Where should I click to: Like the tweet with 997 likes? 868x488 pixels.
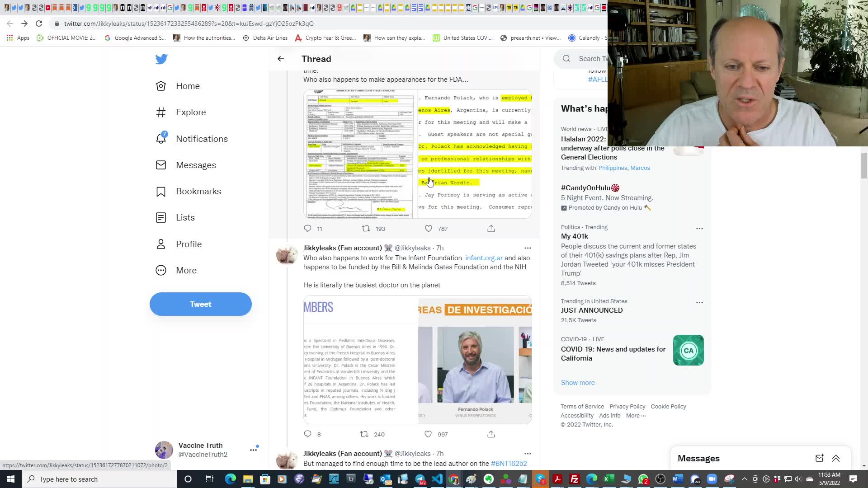428,434
